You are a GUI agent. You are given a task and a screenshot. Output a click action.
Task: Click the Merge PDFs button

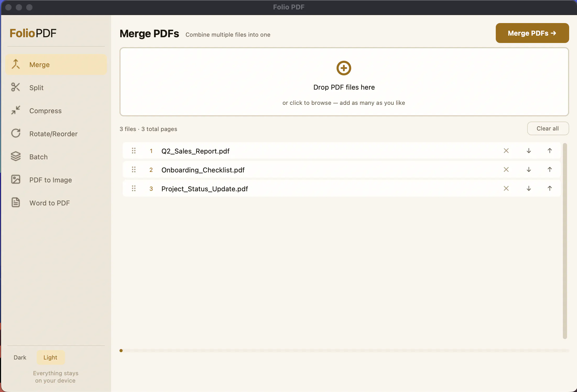(x=532, y=33)
